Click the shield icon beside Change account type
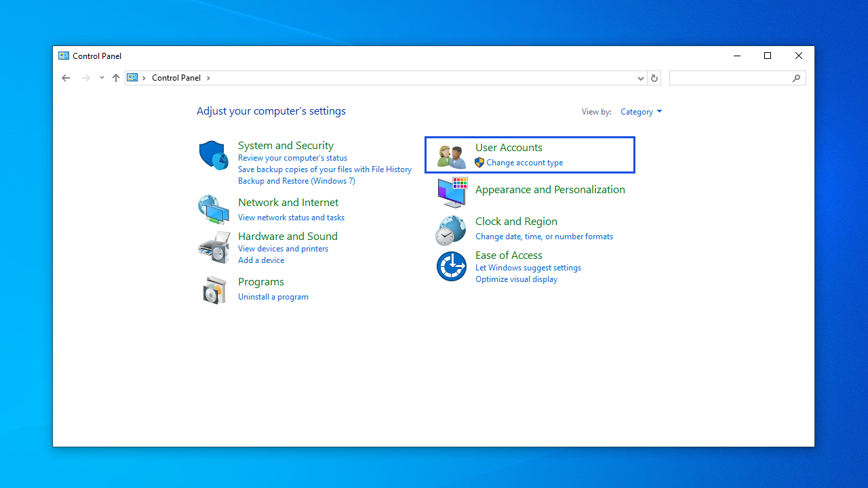Viewport: 868px width, 488px height. click(479, 163)
